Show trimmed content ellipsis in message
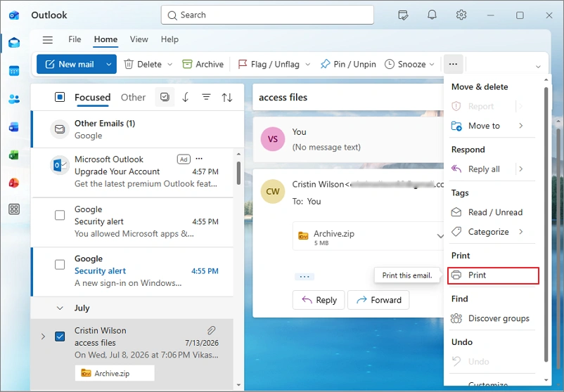 click(x=305, y=277)
